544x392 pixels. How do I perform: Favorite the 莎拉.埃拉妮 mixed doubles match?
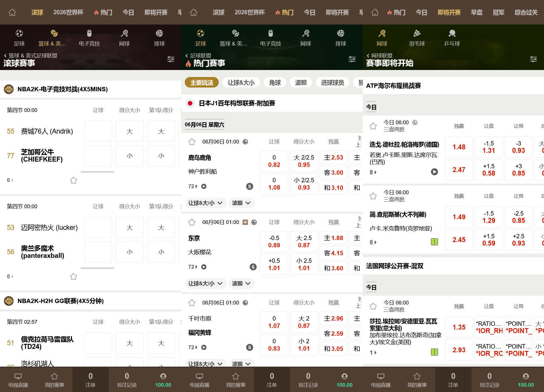click(x=373, y=306)
